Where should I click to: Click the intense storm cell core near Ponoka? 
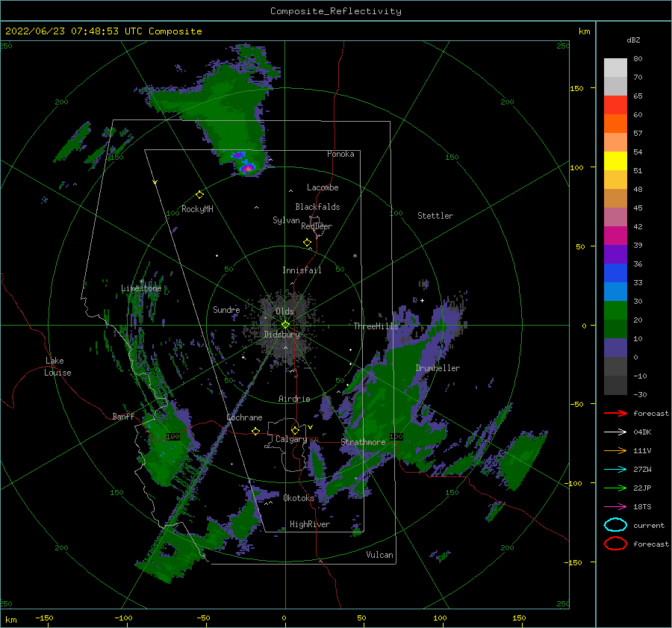coord(247,167)
